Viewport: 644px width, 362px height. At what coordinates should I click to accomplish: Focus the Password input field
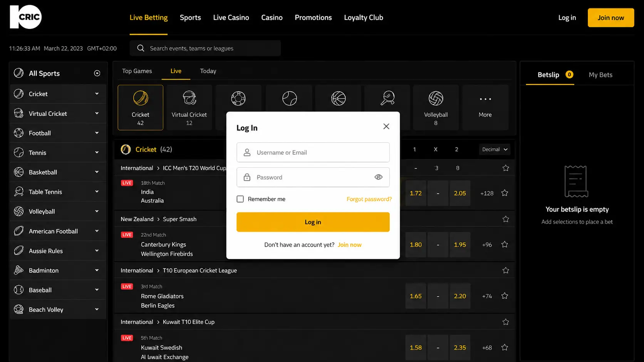[x=313, y=177]
